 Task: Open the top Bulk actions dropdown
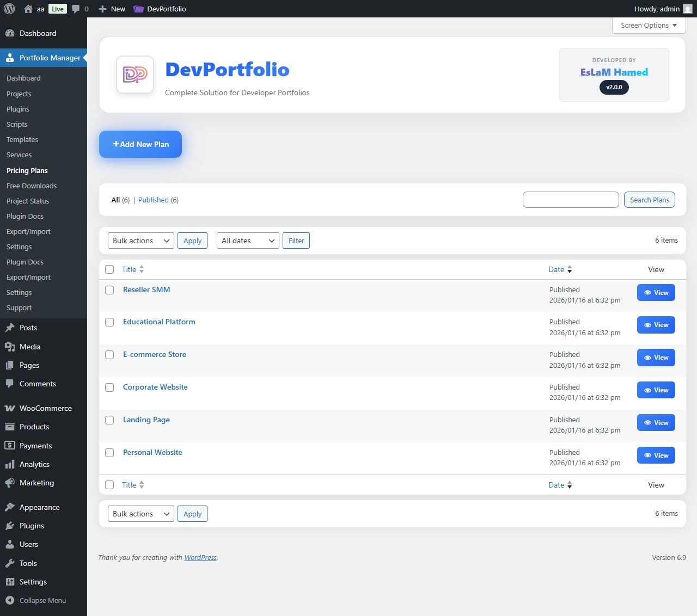click(x=141, y=241)
